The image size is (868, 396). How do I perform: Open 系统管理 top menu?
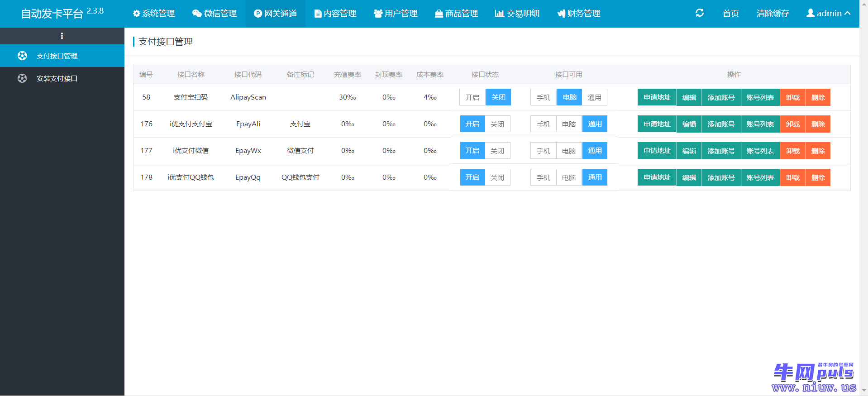pyautogui.click(x=154, y=14)
